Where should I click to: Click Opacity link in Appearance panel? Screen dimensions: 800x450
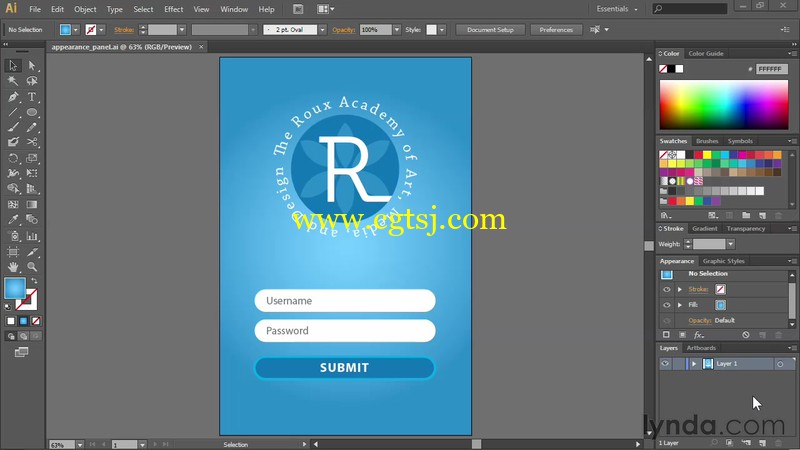(x=699, y=320)
